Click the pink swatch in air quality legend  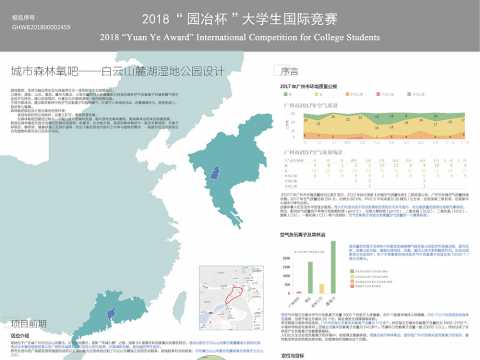[378, 94]
